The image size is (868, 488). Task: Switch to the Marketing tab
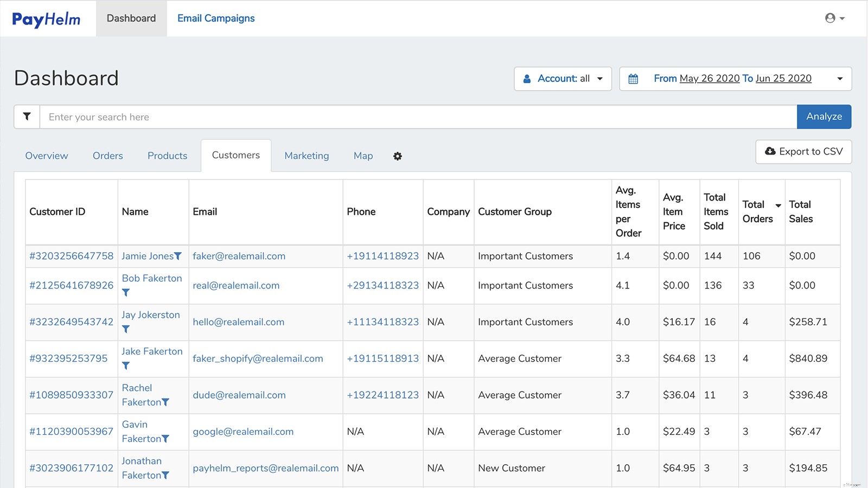(x=307, y=156)
